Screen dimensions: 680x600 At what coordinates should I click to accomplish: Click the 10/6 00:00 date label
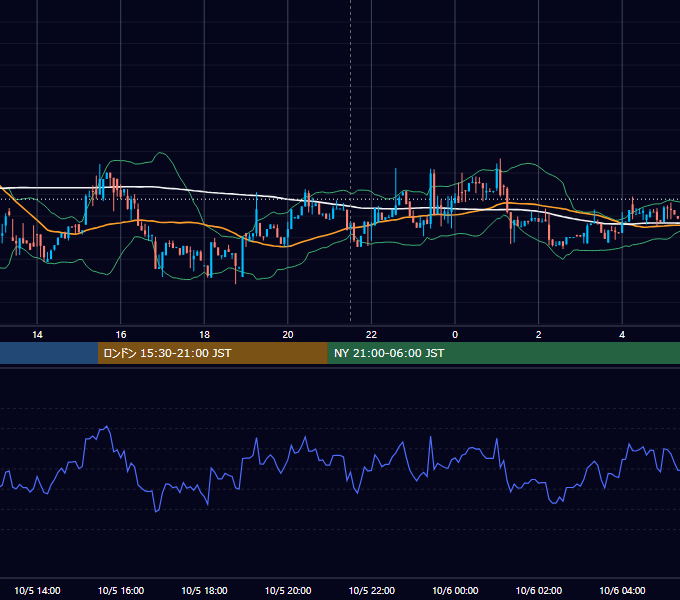point(455,590)
